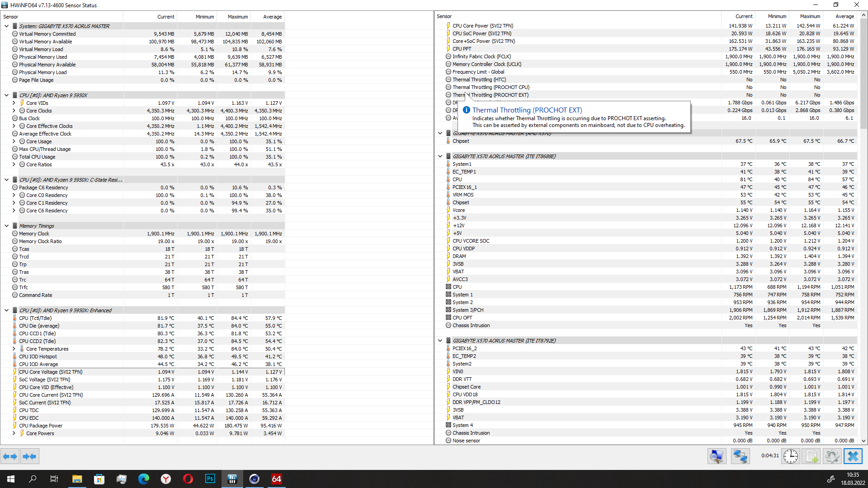Viewport: 868px width, 488px height.
Task: Select the Thermal Throttling (HTC) row
Action: click(479, 80)
